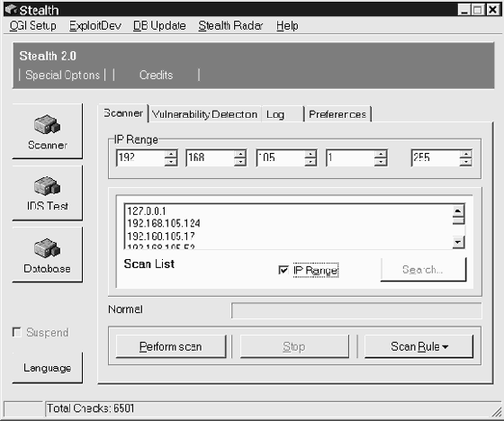
Task: Click the 192 IP octet field
Action: point(140,157)
